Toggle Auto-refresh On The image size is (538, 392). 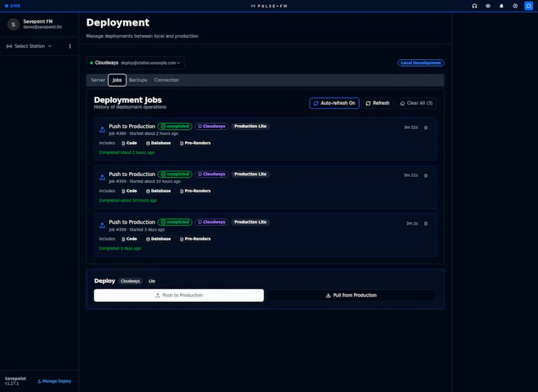pyautogui.click(x=334, y=104)
